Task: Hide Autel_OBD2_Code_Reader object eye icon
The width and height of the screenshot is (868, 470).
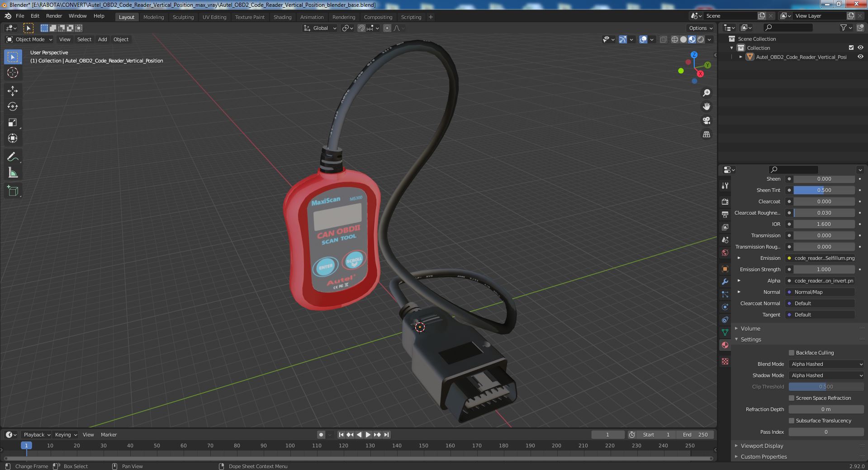Action: tap(860, 57)
